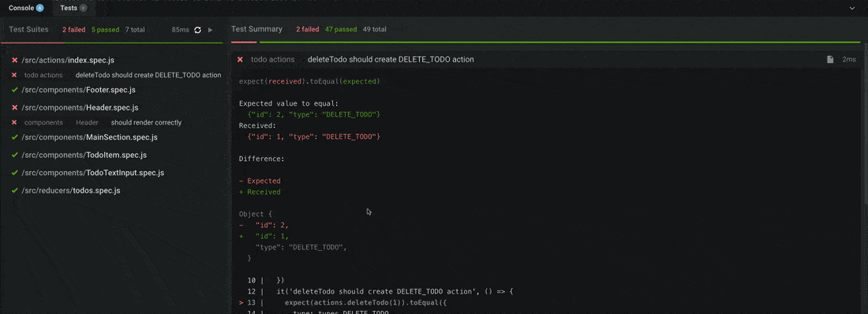Open the test file via document icon
868x314 pixels.
[830, 59]
